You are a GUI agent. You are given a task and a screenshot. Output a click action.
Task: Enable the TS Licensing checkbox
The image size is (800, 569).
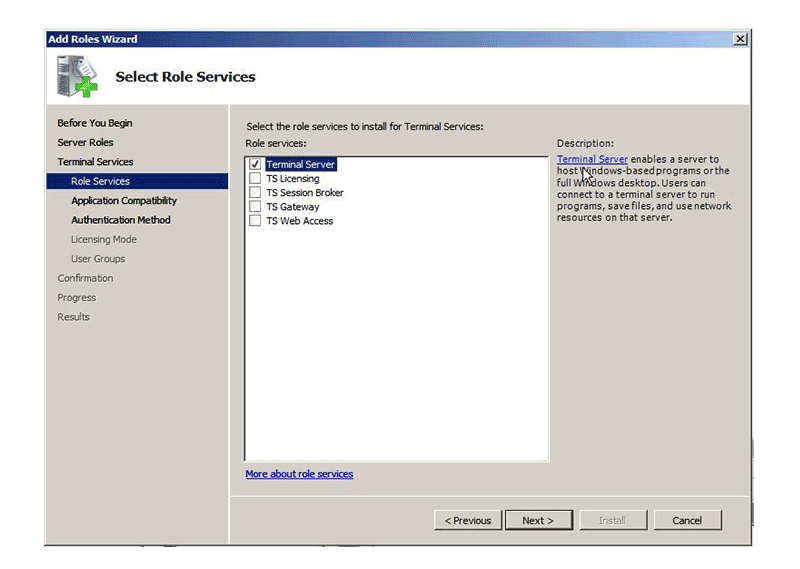tap(255, 178)
